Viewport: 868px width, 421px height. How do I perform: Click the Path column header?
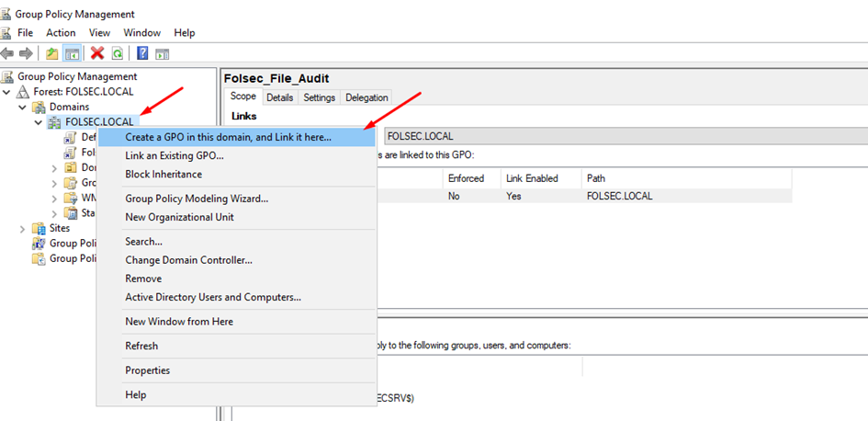click(x=597, y=178)
